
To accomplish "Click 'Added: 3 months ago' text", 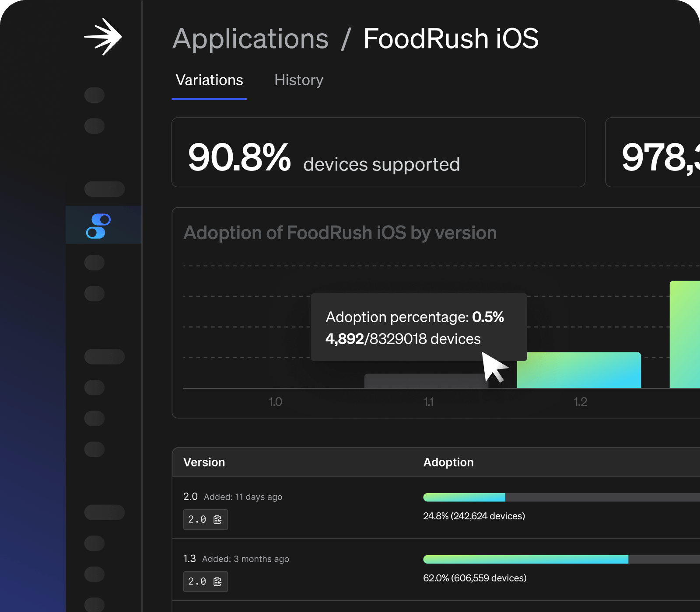I will [x=245, y=559].
